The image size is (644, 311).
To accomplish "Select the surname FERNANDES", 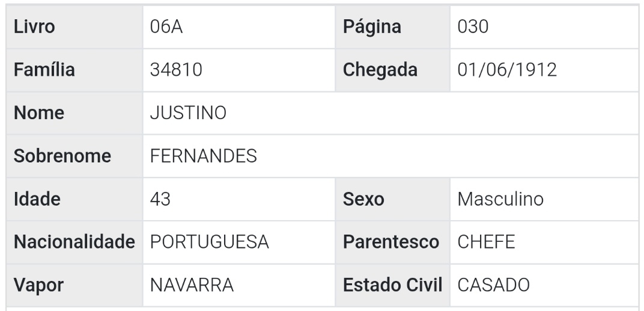I will 204,156.
